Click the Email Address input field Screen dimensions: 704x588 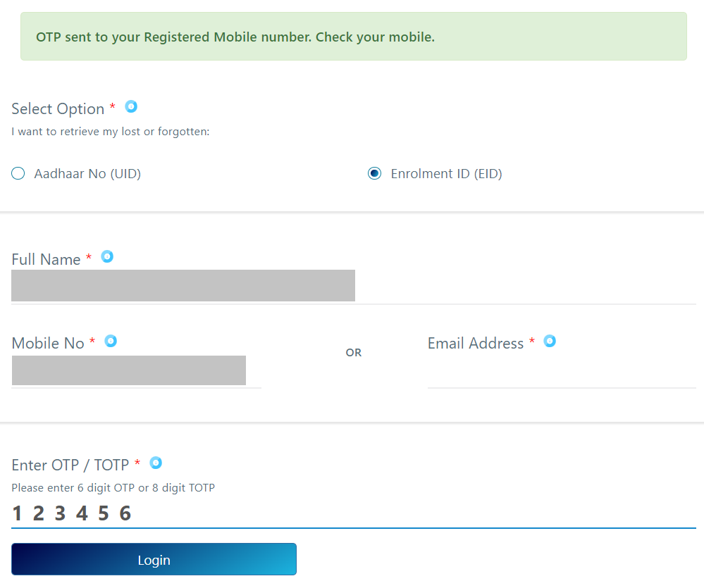coord(561,372)
